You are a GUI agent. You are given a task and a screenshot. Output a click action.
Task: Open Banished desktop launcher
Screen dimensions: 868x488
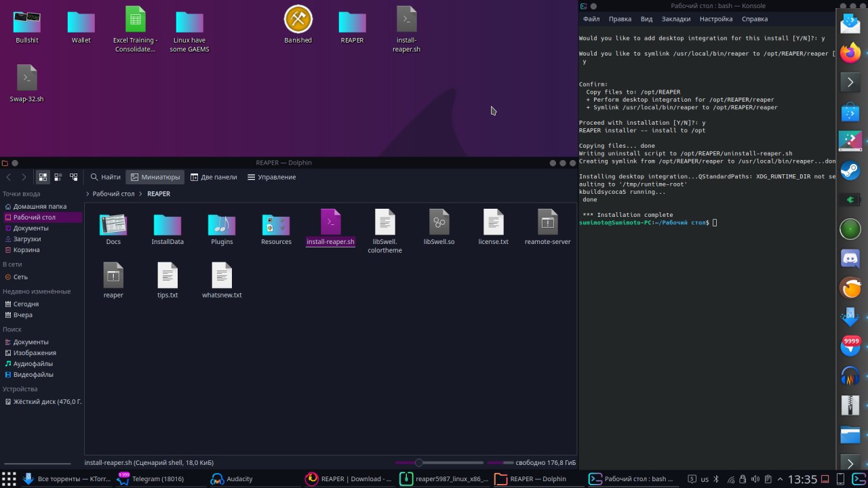[x=298, y=25]
